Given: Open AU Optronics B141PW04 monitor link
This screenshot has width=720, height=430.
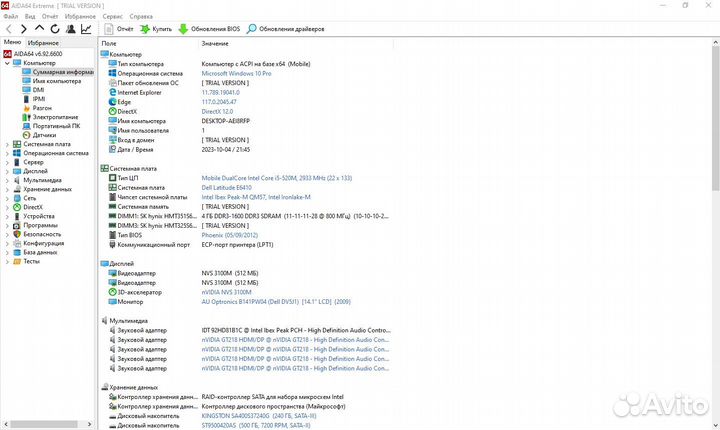Looking at the screenshot, I should [276, 302].
